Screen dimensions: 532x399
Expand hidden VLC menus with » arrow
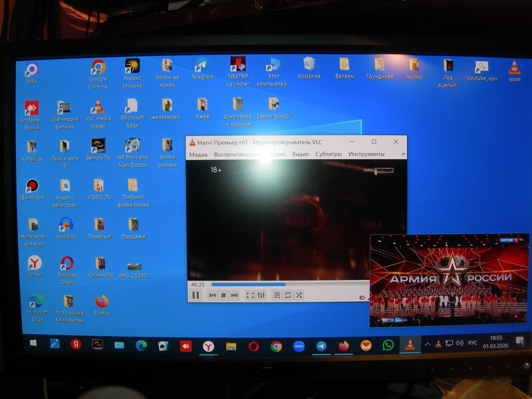tap(403, 154)
